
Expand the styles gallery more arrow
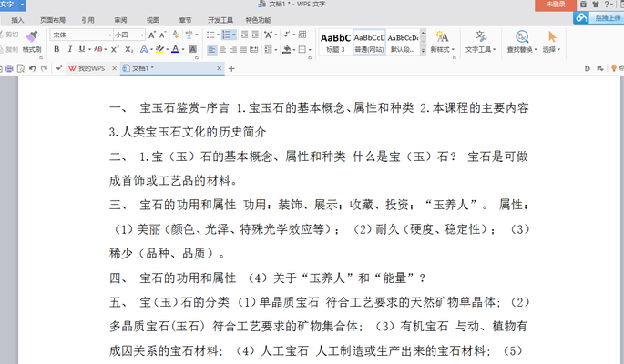[423, 50]
